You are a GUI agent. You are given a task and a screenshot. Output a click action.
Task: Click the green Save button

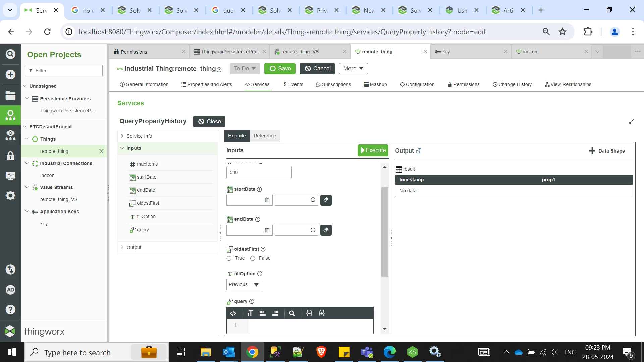pyautogui.click(x=280, y=69)
